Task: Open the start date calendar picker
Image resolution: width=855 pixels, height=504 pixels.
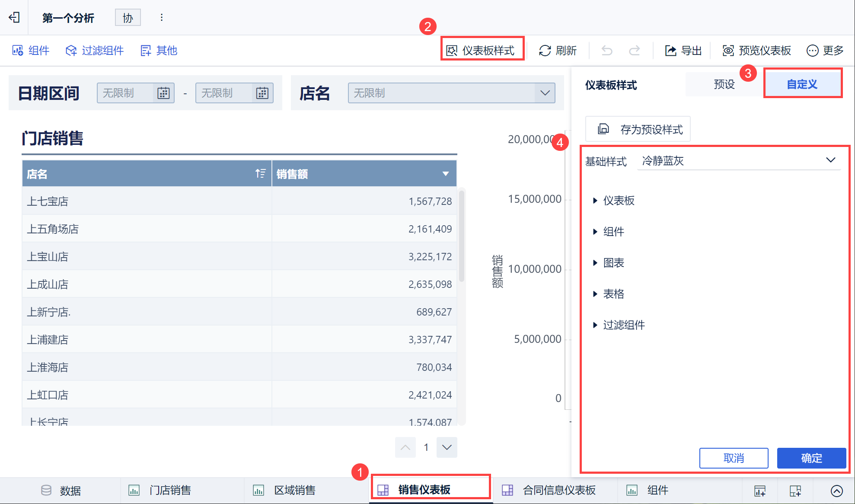Action: point(163,93)
